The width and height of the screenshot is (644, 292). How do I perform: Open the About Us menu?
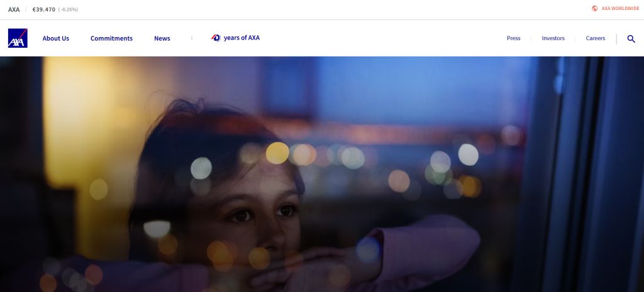(x=56, y=38)
